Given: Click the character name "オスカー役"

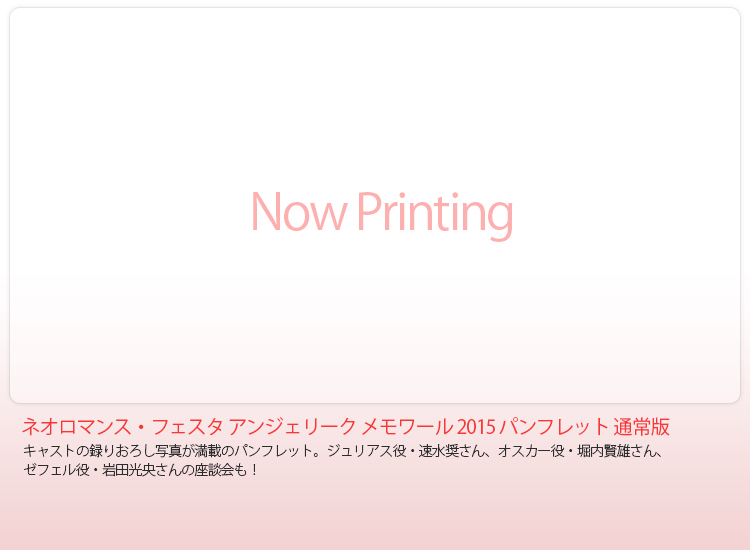Looking at the screenshot, I should 531,451.
